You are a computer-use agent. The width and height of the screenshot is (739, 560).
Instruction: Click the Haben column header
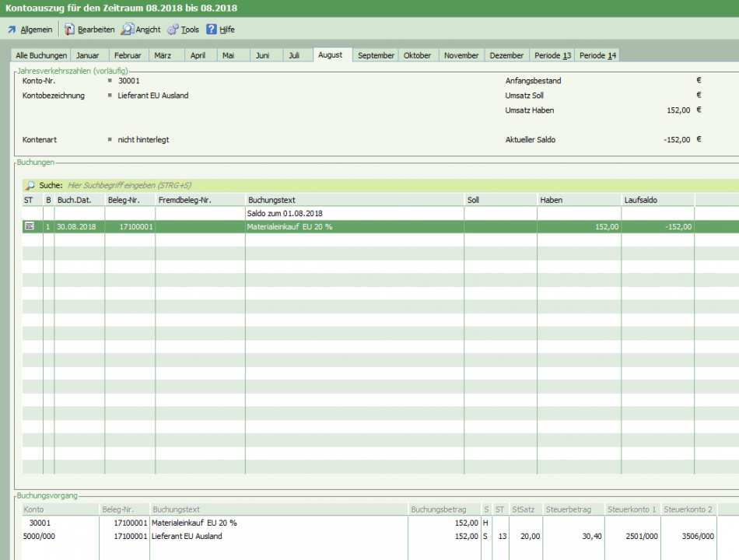[580, 200]
